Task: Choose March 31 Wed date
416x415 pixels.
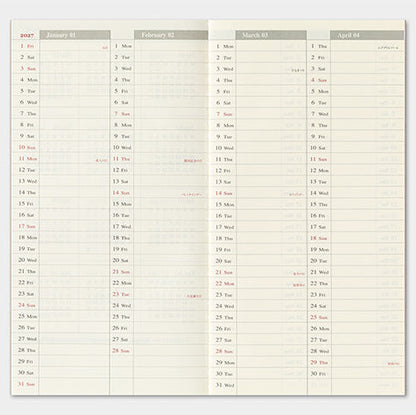Action: pyautogui.click(x=225, y=385)
